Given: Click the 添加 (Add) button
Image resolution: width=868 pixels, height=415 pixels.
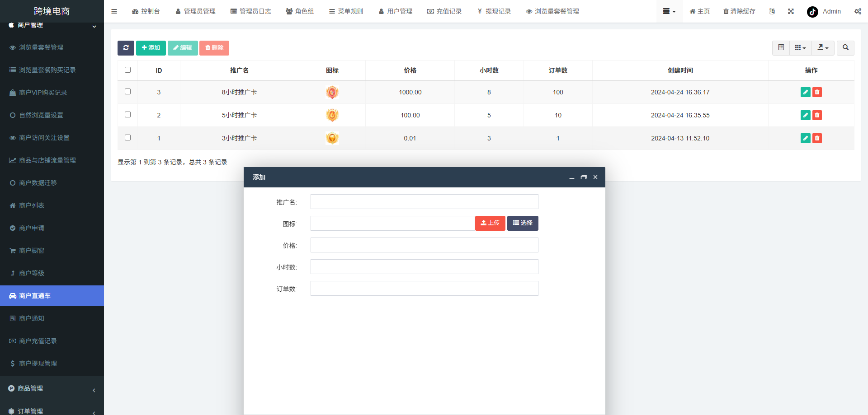Looking at the screenshot, I should [x=151, y=48].
